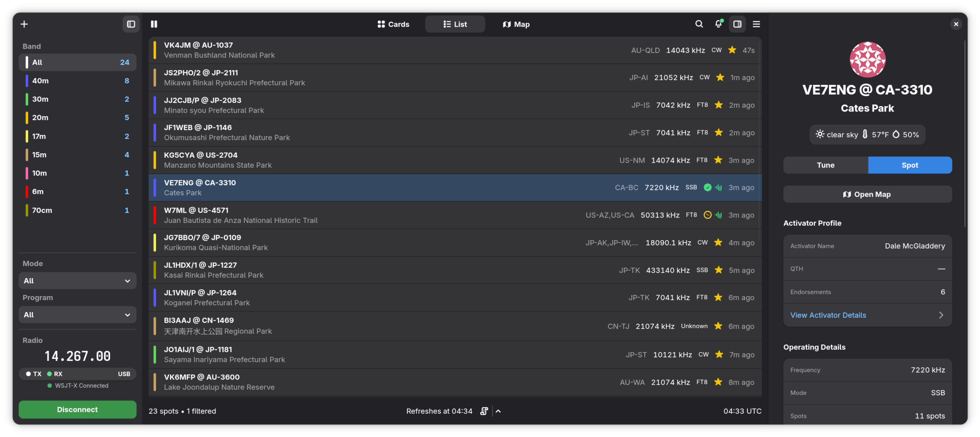Open the notifications bell
This screenshot has width=980, height=437.
(x=718, y=24)
